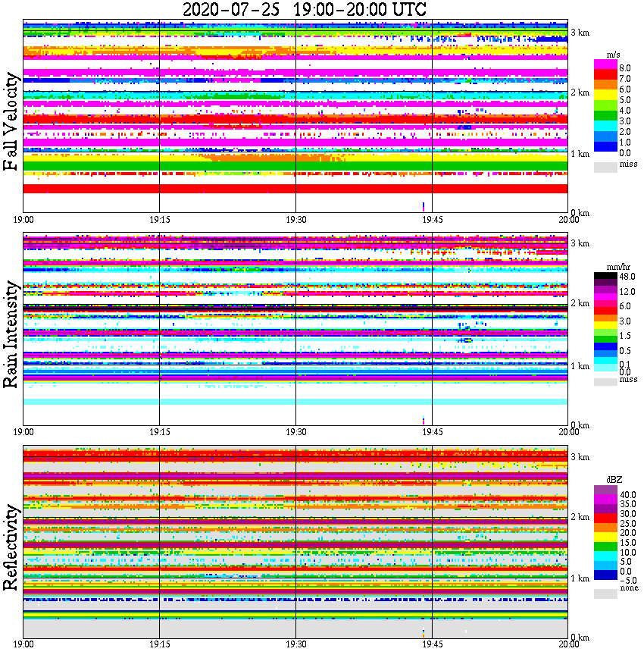Choose the yellow swatch in the m/s legend
The image size is (644, 658).
click(x=605, y=96)
